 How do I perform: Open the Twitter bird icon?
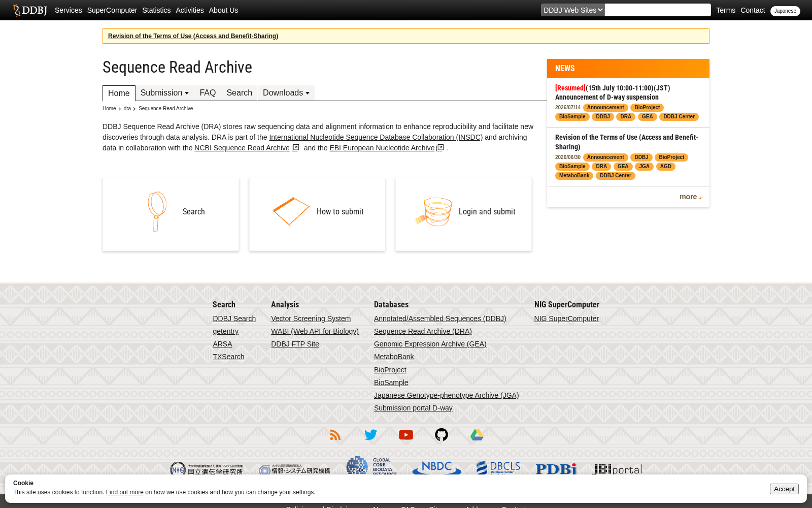(370, 435)
